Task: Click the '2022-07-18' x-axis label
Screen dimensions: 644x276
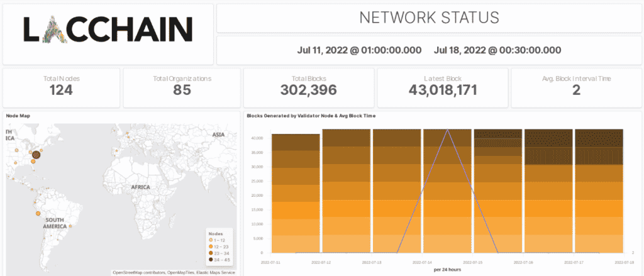Action: click(x=625, y=261)
